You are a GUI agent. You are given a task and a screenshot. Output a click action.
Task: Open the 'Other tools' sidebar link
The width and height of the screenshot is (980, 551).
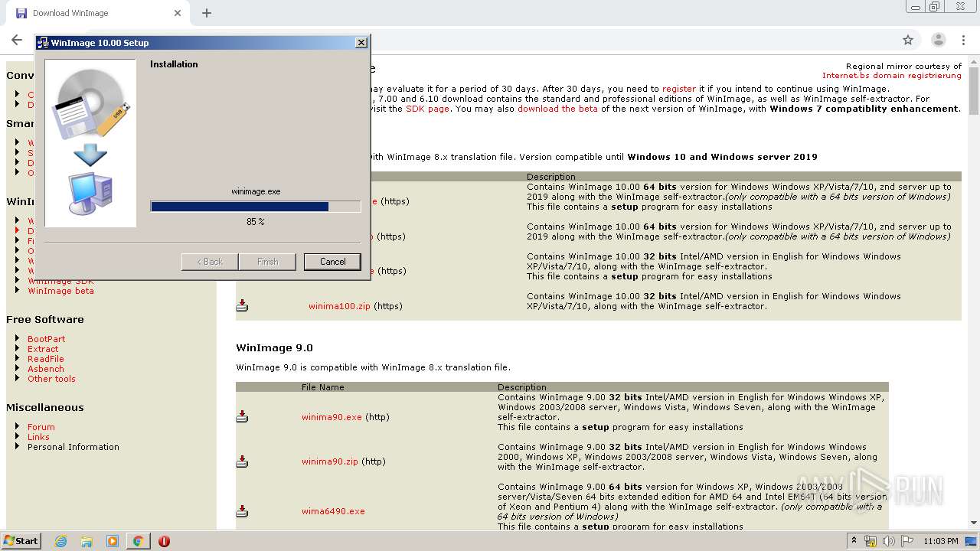click(x=51, y=379)
